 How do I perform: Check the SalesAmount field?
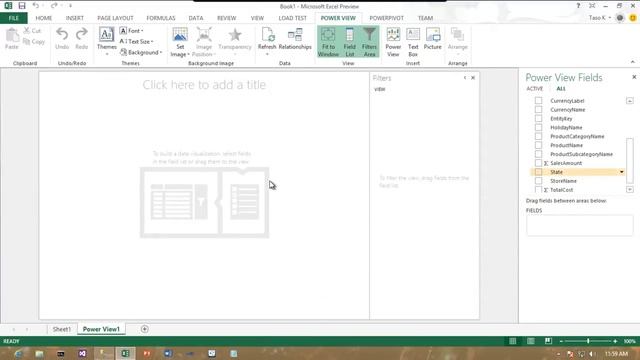click(x=538, y=163)
